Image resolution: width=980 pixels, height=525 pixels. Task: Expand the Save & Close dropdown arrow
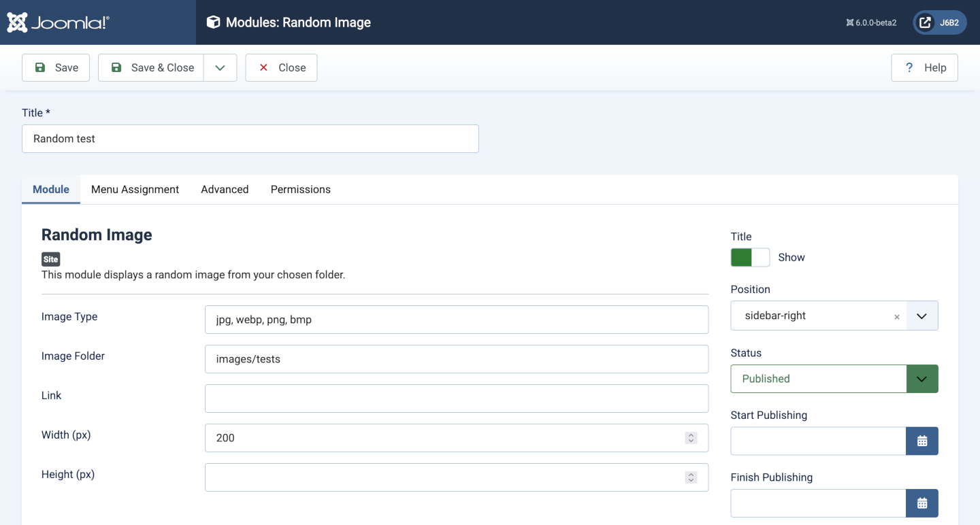coord(220,68)
